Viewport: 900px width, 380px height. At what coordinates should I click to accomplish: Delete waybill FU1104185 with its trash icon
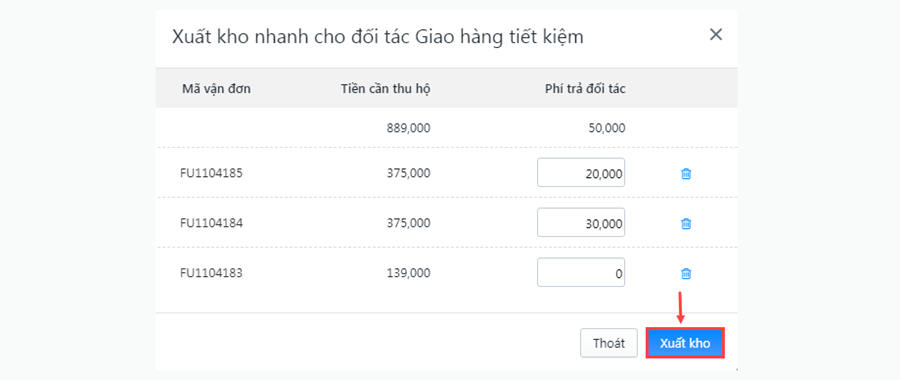[685, 173]
